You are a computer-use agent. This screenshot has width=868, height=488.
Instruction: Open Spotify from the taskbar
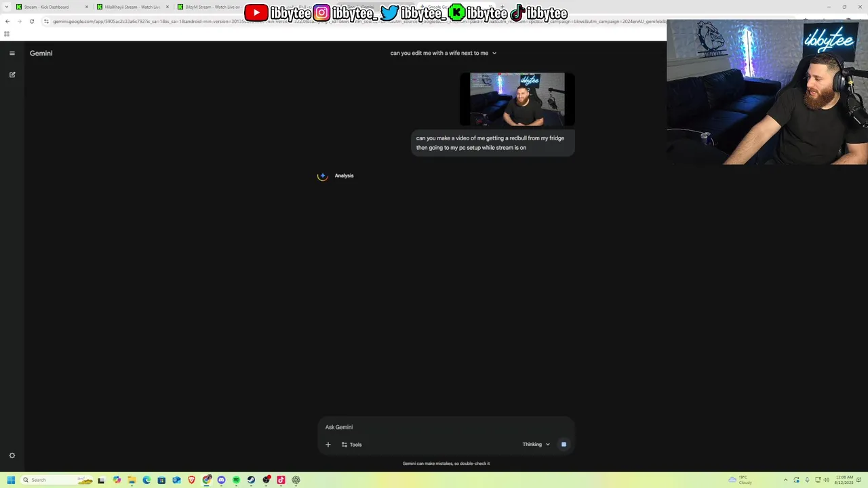(x=236, y=480)
